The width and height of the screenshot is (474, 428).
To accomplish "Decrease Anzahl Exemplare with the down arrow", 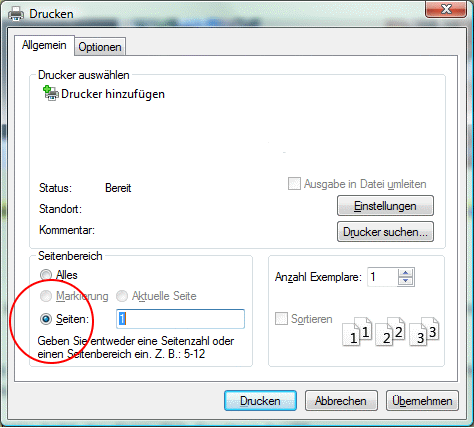I will pos(406,281).
